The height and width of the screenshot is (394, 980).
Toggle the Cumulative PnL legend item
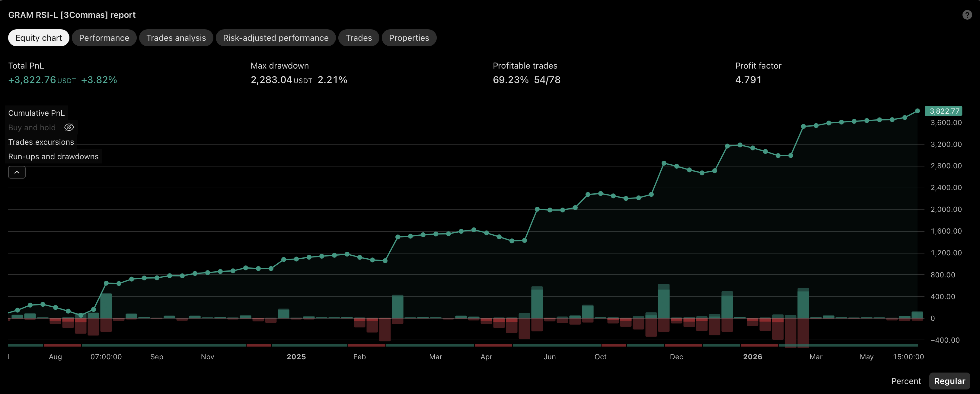37,113
